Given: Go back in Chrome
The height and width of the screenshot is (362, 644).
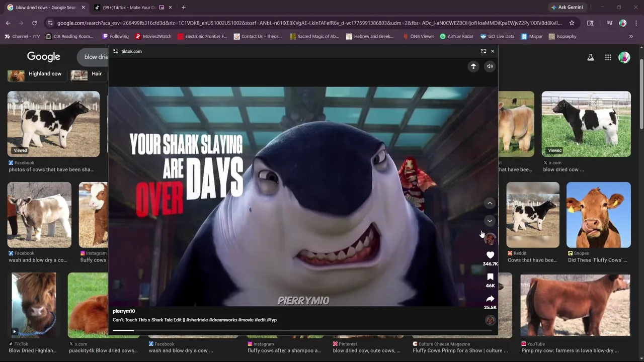Looking at the screenshot, I should pos(8,23).
